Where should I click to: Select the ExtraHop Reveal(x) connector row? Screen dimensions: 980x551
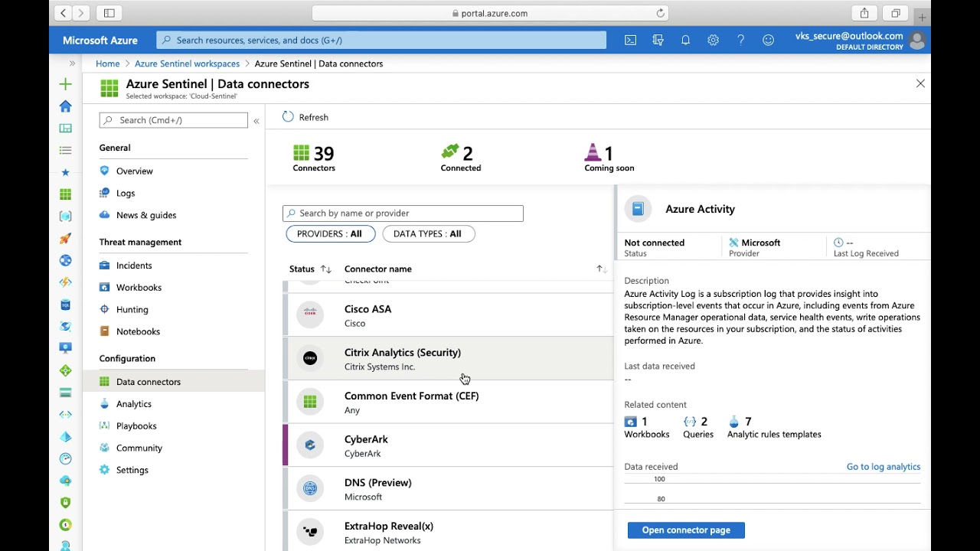tap(448, 532)
